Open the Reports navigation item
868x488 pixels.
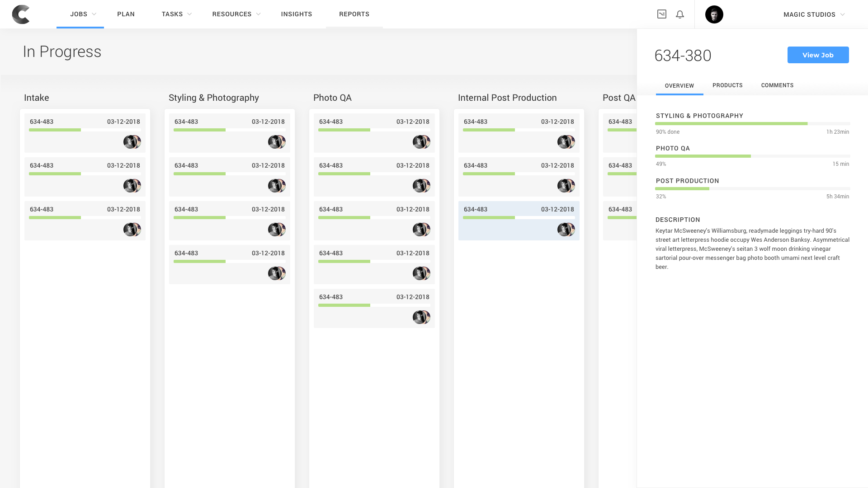pos(354,14)
